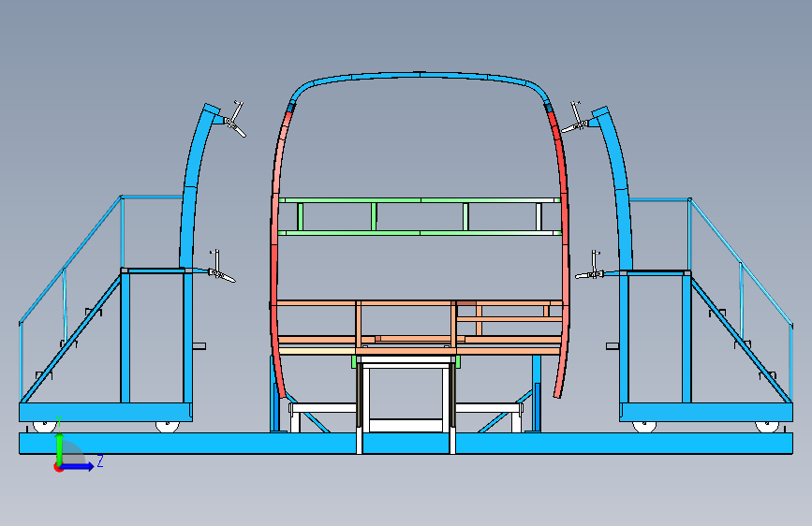The width and height of the screenshot is (812, 526).
Task: Select the right trolley's caster wheel, outermost
Action: [767, 427]
